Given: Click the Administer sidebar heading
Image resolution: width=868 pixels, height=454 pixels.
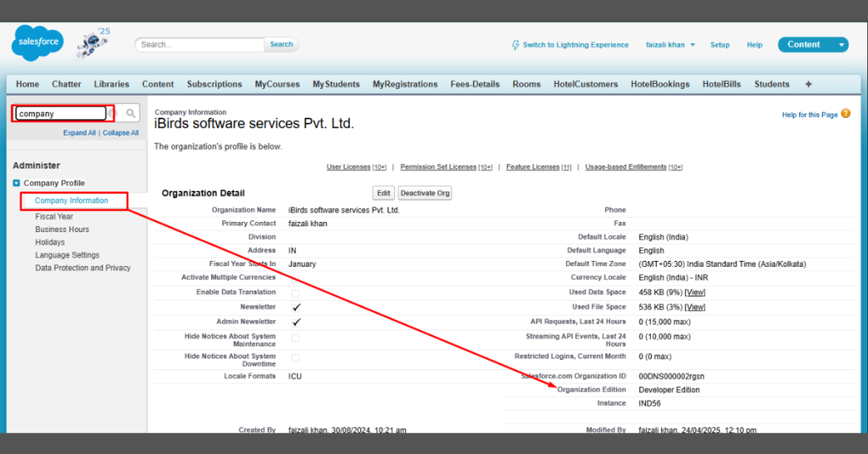Looking at the screenshot, I should (x=36, y=165).
